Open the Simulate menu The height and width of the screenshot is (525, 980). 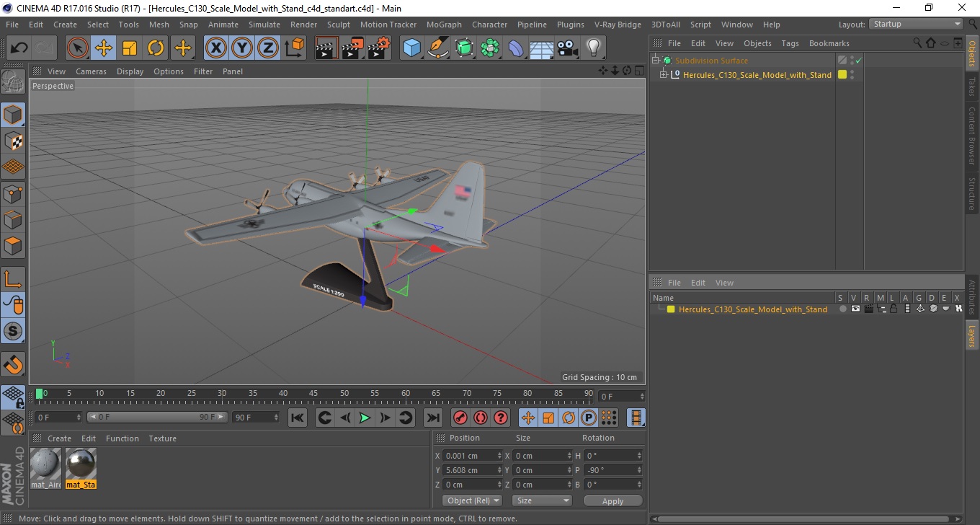[264, 25]
